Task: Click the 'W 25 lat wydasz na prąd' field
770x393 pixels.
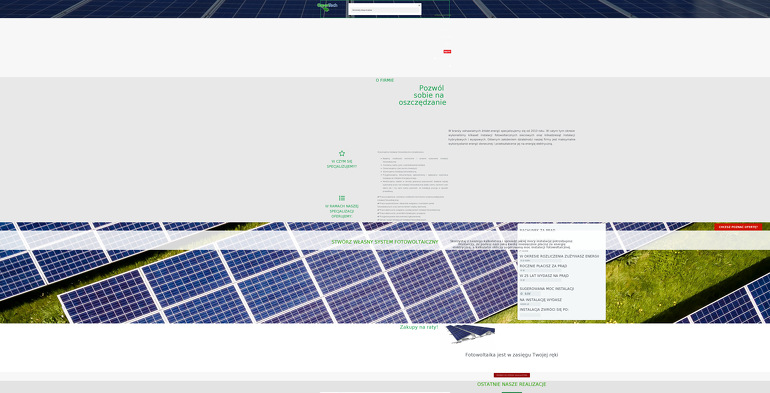Action: (541, 280)
